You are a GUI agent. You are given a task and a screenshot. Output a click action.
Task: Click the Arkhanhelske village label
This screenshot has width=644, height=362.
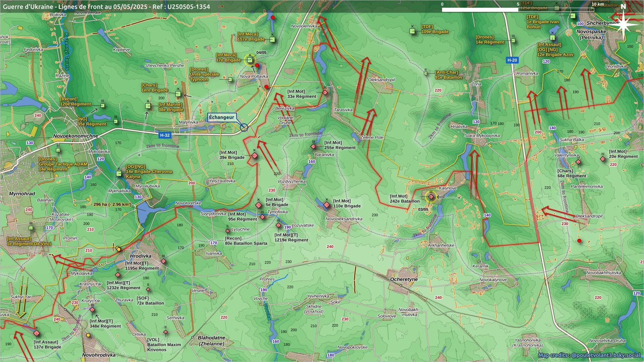click(441, 245)
